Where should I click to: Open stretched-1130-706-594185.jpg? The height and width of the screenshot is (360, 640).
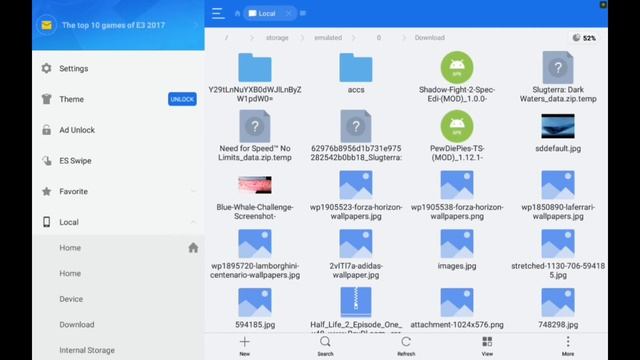point(558,254)
